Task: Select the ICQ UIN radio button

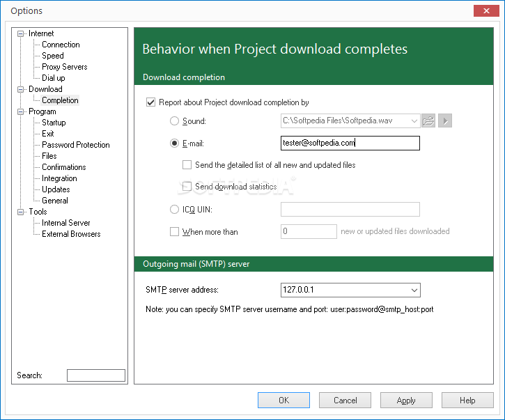Action: 174,210
